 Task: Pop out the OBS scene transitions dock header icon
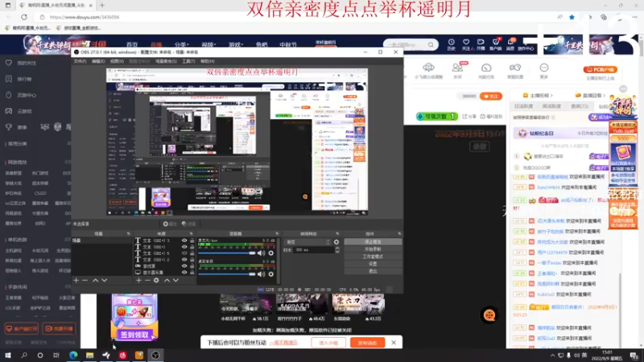pos(337,234)
